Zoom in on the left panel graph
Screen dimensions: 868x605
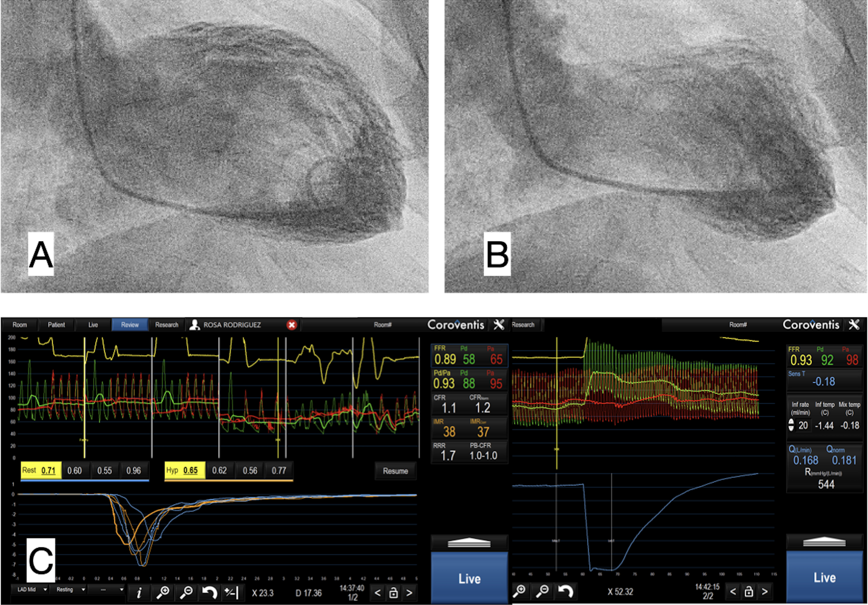pos(163,592)
